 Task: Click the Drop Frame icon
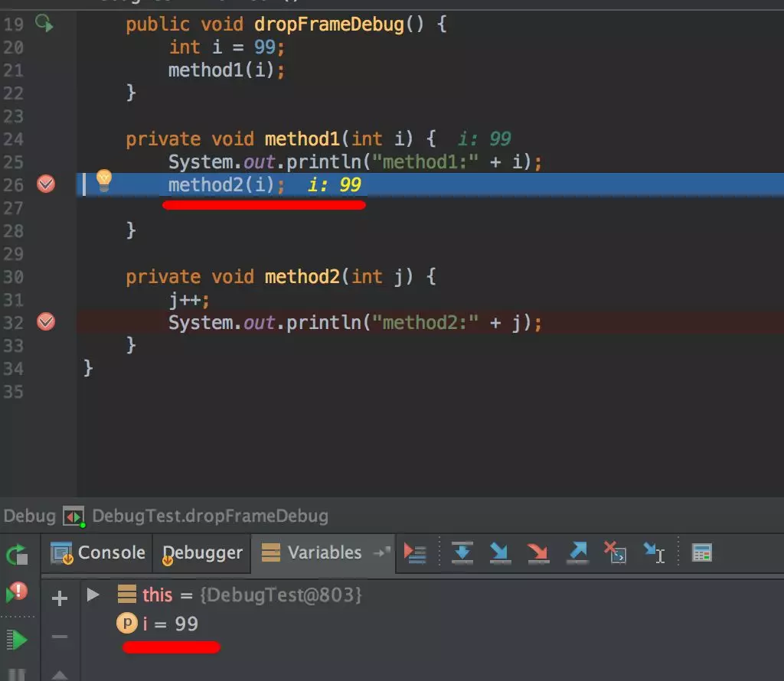616,553
